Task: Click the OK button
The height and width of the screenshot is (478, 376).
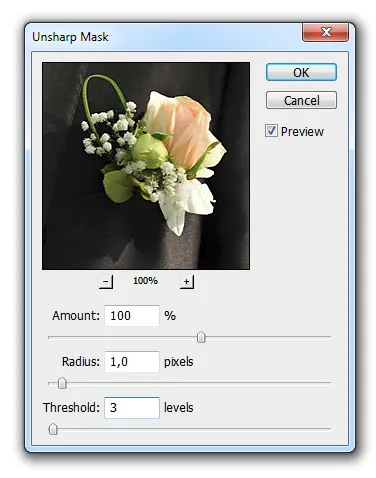Action: coord(301,72)
